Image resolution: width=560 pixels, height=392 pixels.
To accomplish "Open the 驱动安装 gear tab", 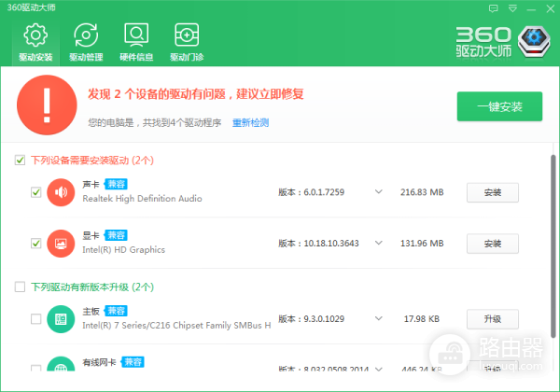I will (35, 42).
